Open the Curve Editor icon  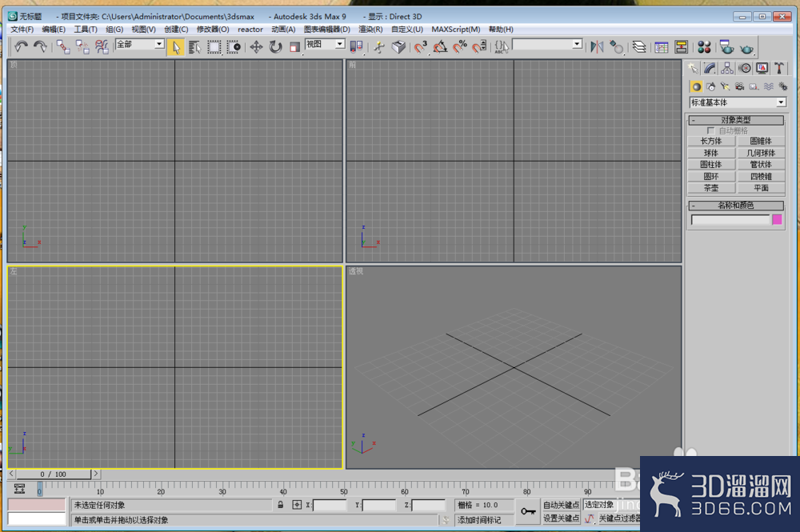tap(662, 47)
